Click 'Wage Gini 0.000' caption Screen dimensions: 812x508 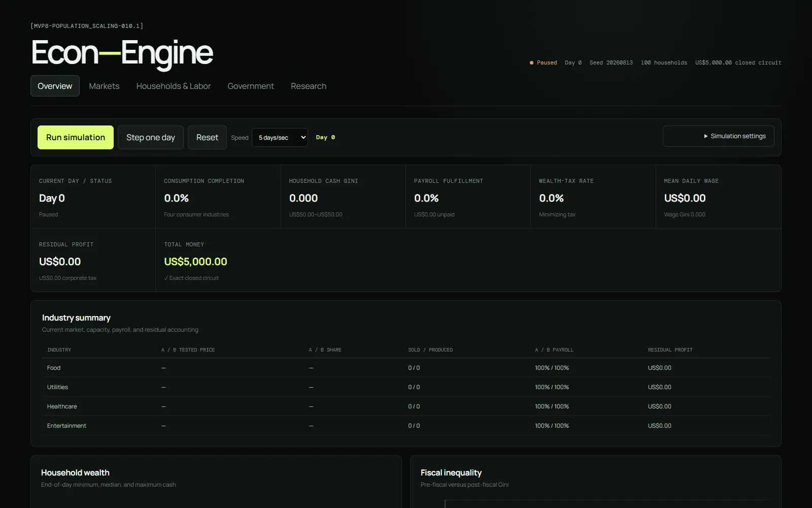coord(685,214)
